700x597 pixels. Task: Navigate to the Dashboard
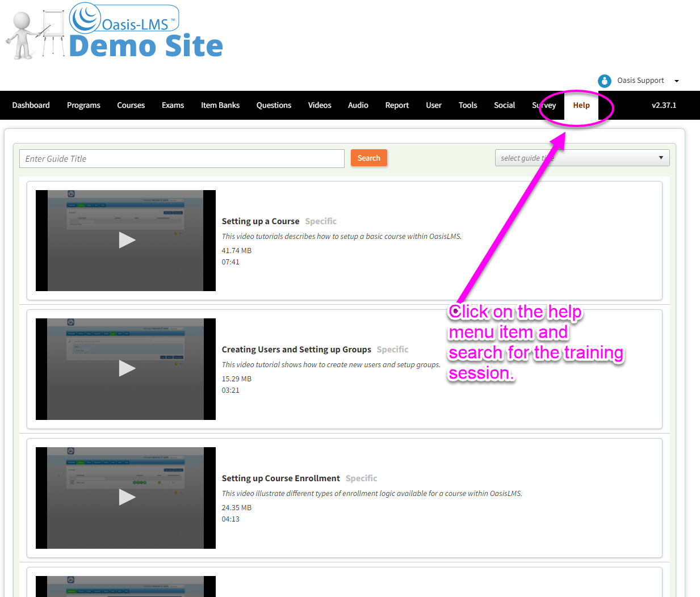(31, 105)
